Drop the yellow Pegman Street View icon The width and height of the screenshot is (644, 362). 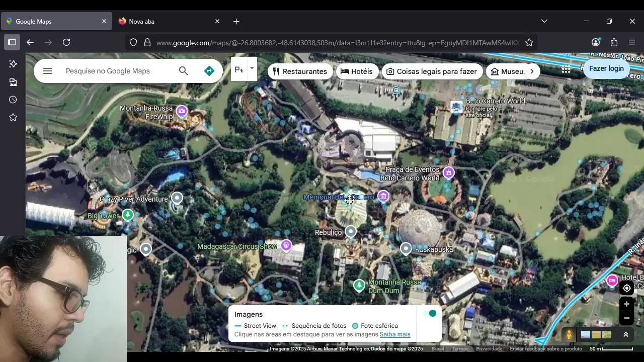coord(569,335)
